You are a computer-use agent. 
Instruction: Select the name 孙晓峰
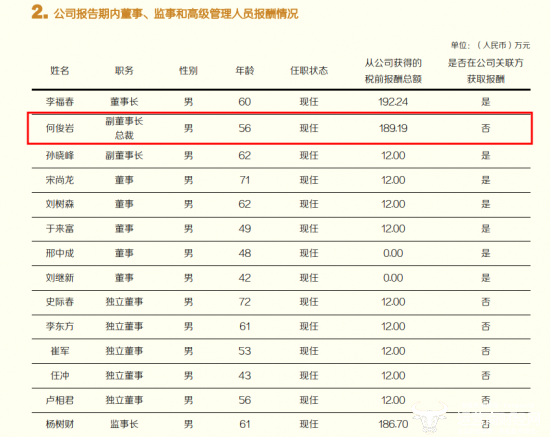pyautogui.click(x=60, y=155)
